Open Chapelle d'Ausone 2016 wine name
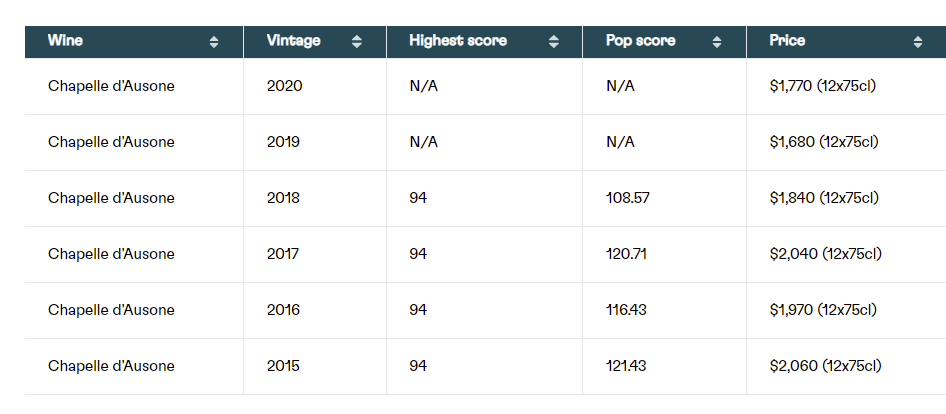Viewport: 946px width, 414px height. click(x=111, y=310)
